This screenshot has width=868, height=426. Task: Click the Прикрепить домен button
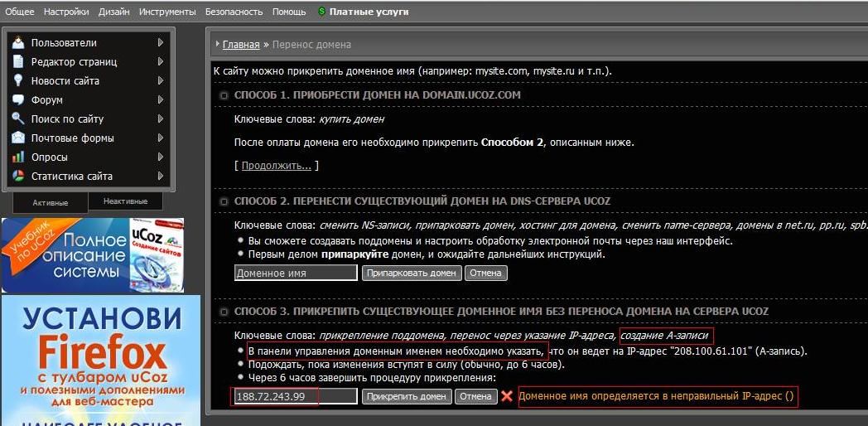coord(407,396)
